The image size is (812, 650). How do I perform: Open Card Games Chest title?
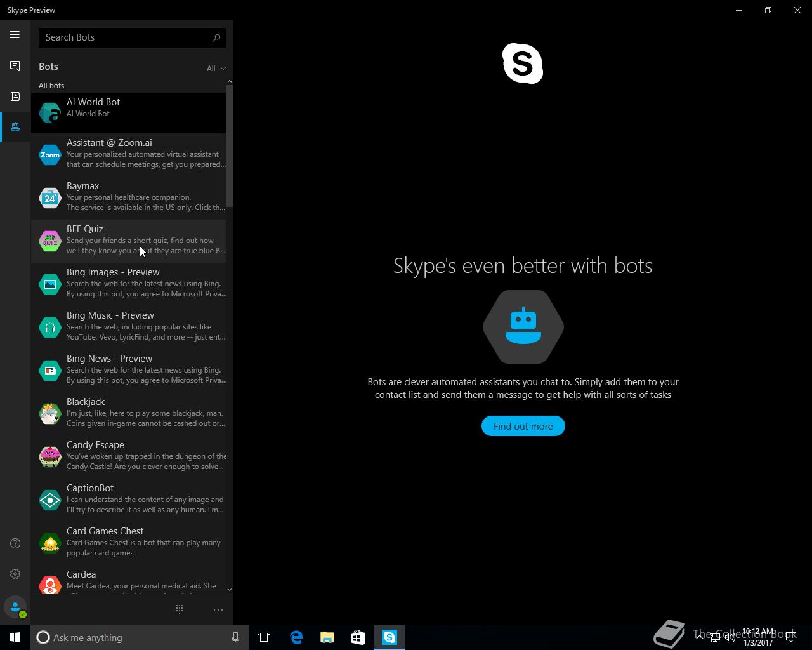(x=105, y=531)
